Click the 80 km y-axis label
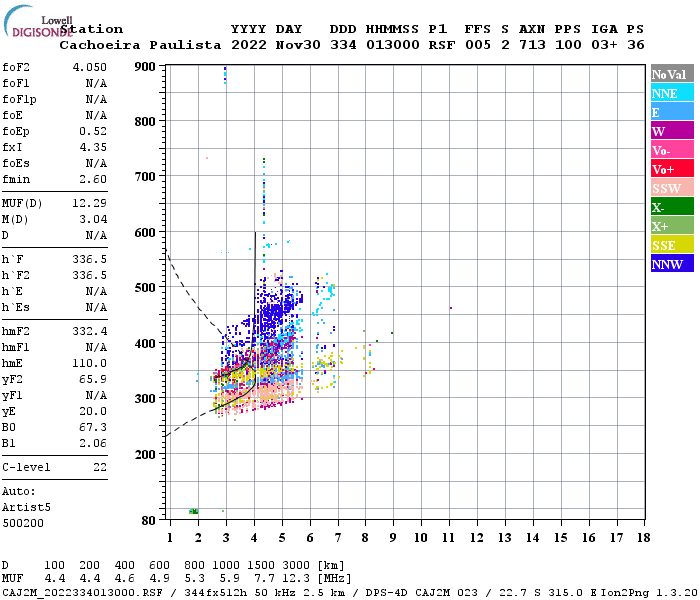This screenshot has height=600, width=700. 149,520
